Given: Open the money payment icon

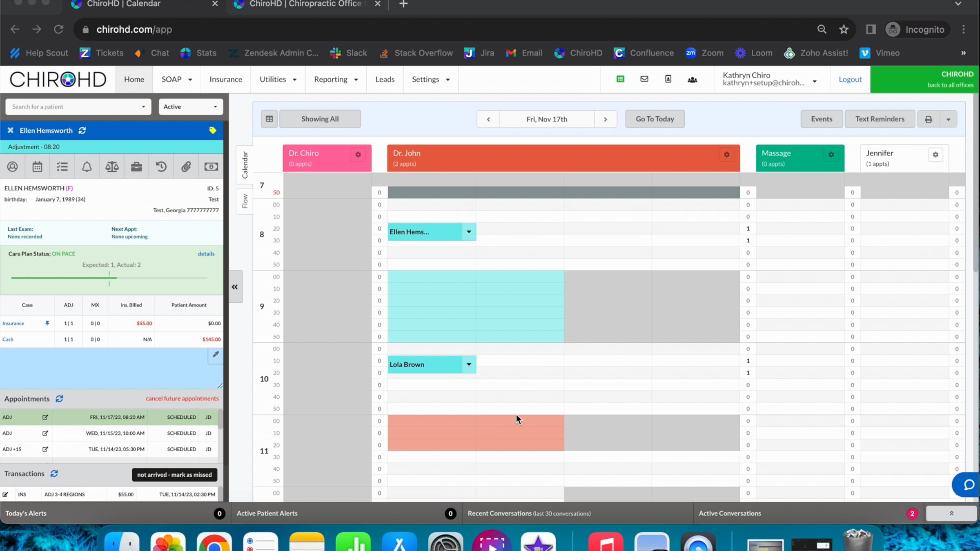Looking at the screenshot, I should pyautogui.click(x=211, y=167).
